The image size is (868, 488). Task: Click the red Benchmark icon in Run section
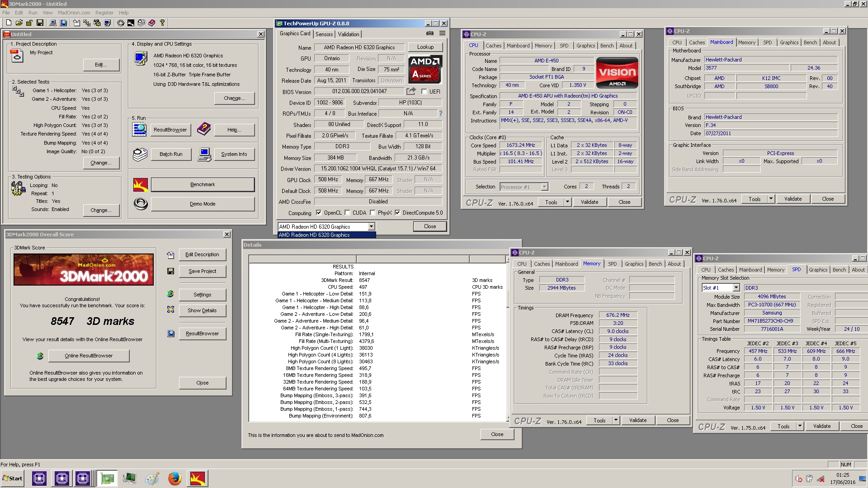[x=141, y=184]
